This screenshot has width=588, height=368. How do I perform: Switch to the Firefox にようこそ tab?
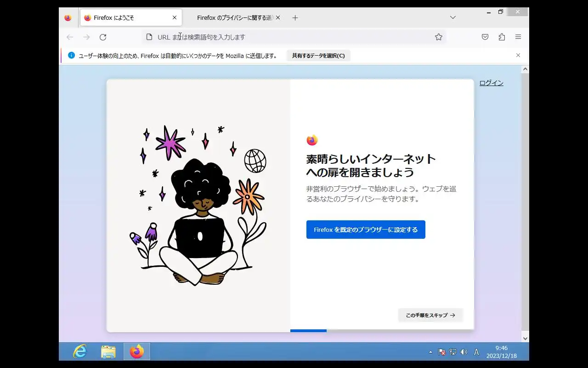tap(131, 18)
